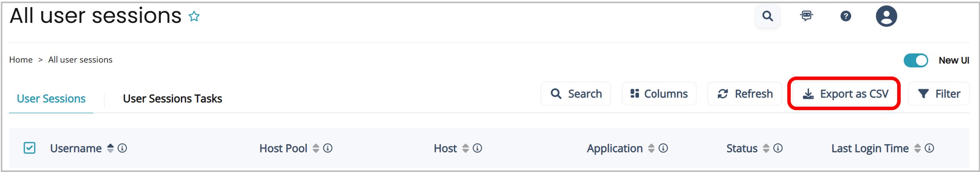Open the Columns chooser button

659,94
